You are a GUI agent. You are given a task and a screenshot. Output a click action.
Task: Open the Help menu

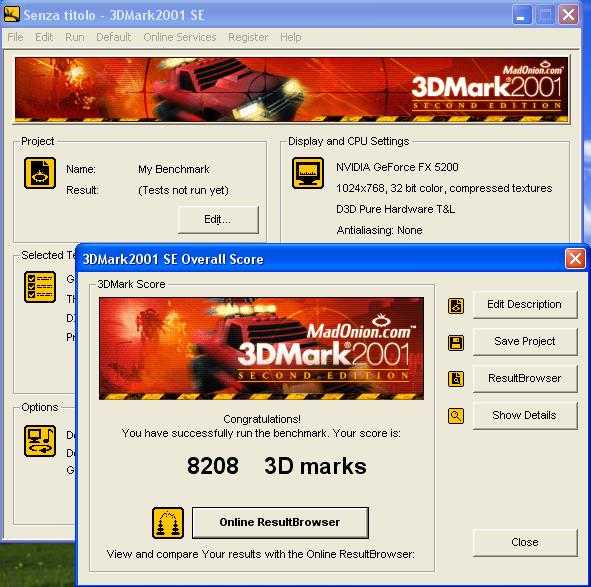(291, 37)
